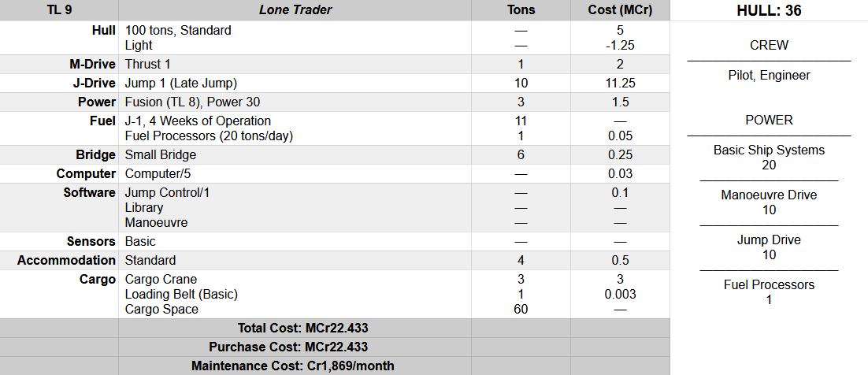Click the 'Fusion (TL 8), Power 30' entry
The width and height of the screenshot is (868, 375).
(193, 102)
